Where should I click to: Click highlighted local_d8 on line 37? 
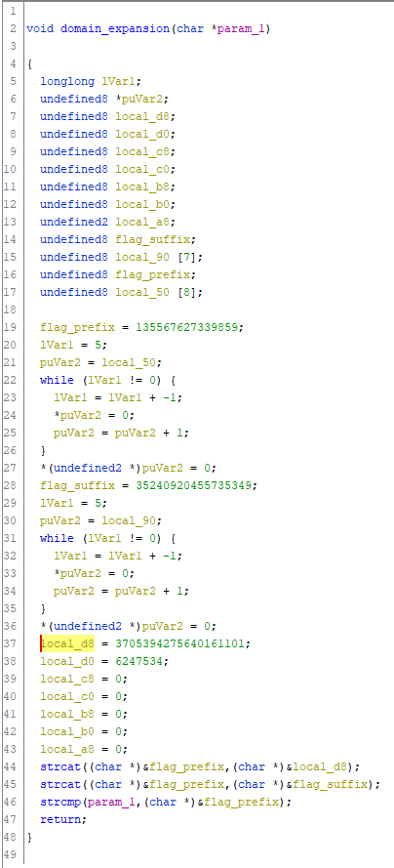(x=67, y=643)
